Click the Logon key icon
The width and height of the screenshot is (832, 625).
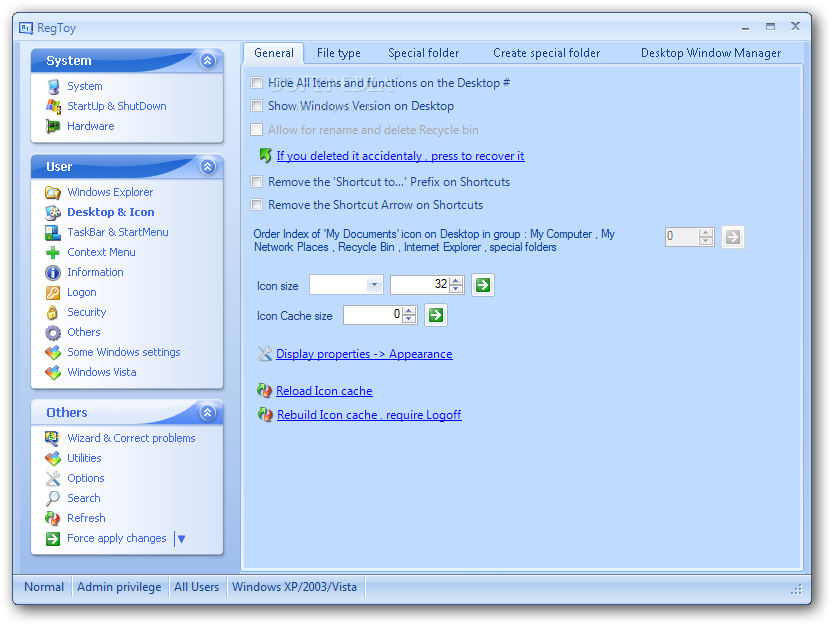53,292
